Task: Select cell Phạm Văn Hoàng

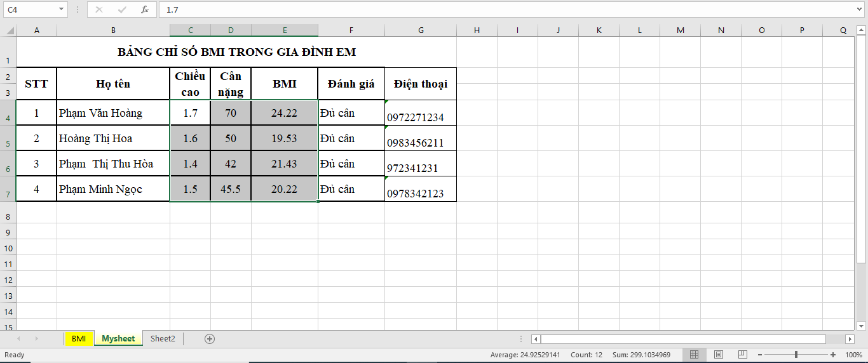Action: pos(113,113)
